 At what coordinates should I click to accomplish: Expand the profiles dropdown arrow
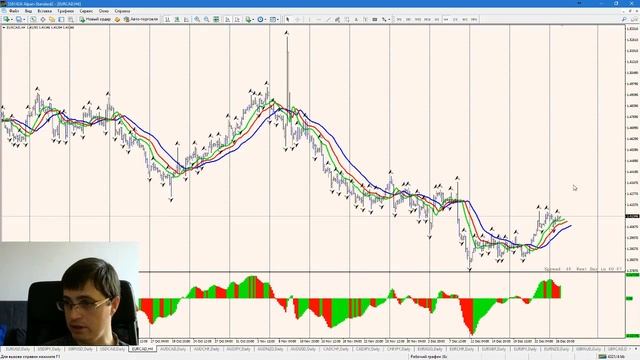click(24, 19)
